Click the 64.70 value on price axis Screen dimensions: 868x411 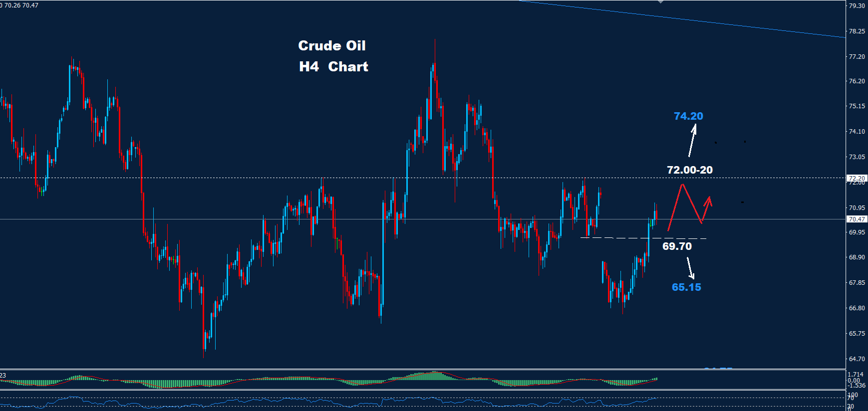point(857,359)
